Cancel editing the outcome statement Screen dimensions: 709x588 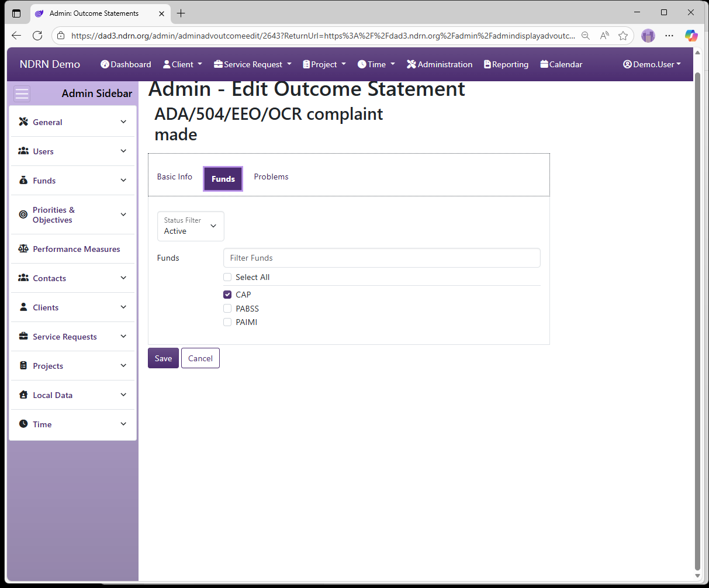pos(200,358)
